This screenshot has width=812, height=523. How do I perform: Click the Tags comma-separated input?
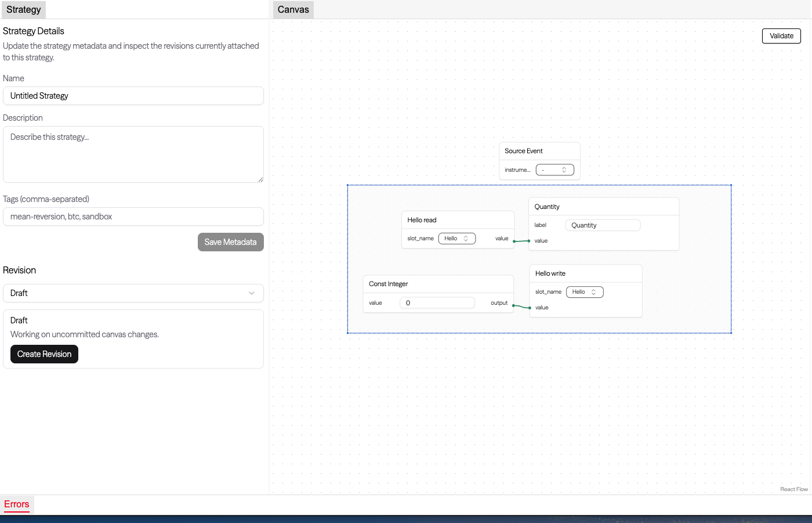click(x=133, y=217)
